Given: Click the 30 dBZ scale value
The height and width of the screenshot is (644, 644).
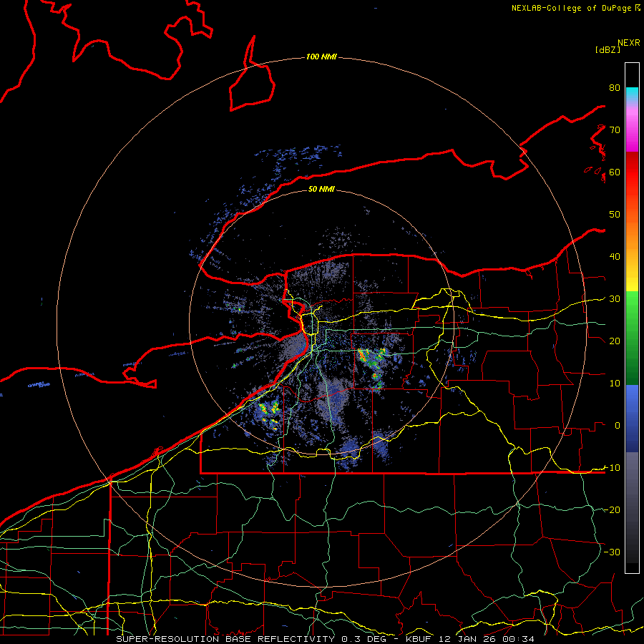Looking at the screenshot, I should tap(615, 298).
